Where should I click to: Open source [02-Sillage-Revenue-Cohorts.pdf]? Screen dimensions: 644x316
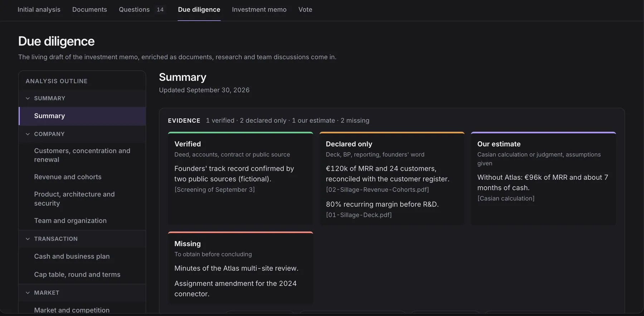coord(377,190)
